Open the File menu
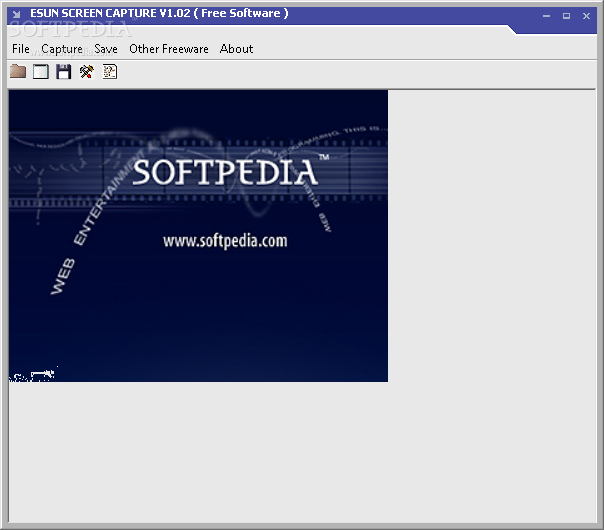 (21, 49)
